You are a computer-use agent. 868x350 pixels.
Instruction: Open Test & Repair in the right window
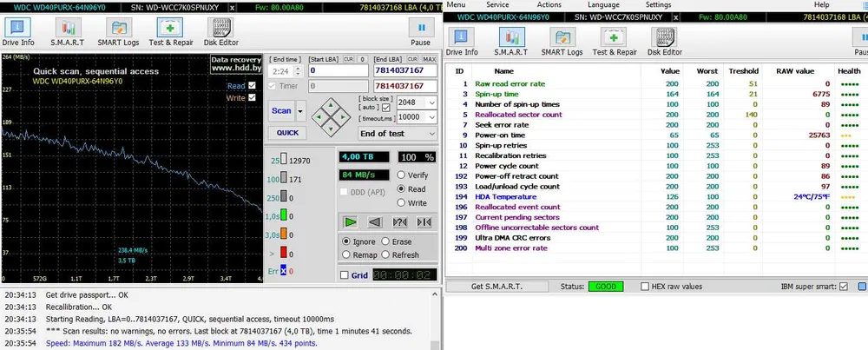[x=614, y=42]
